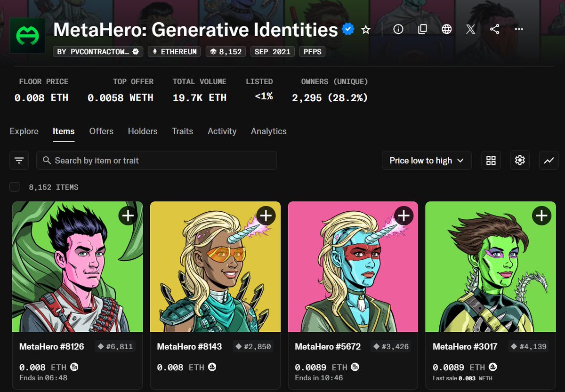This screenshot has height=392, width=565.
Task: Click the blue verified badge beside the title
Action: pyautogui.click(x=348, y=30)
